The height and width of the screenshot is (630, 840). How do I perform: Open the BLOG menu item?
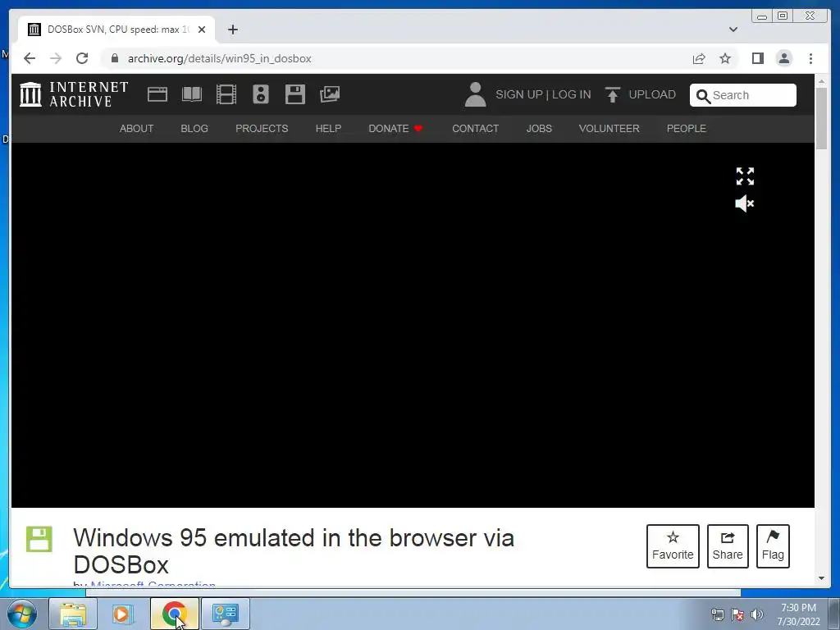pos(194,129)
